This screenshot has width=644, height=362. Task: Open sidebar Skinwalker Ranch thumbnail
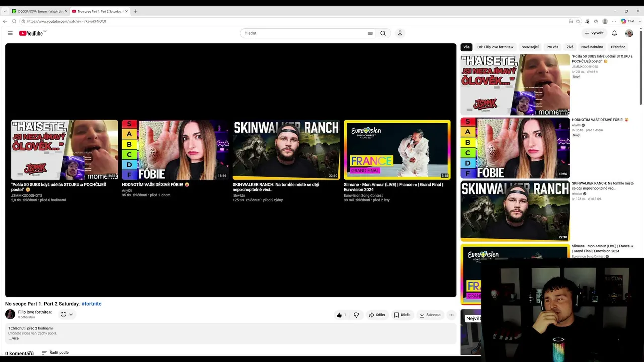515,211
